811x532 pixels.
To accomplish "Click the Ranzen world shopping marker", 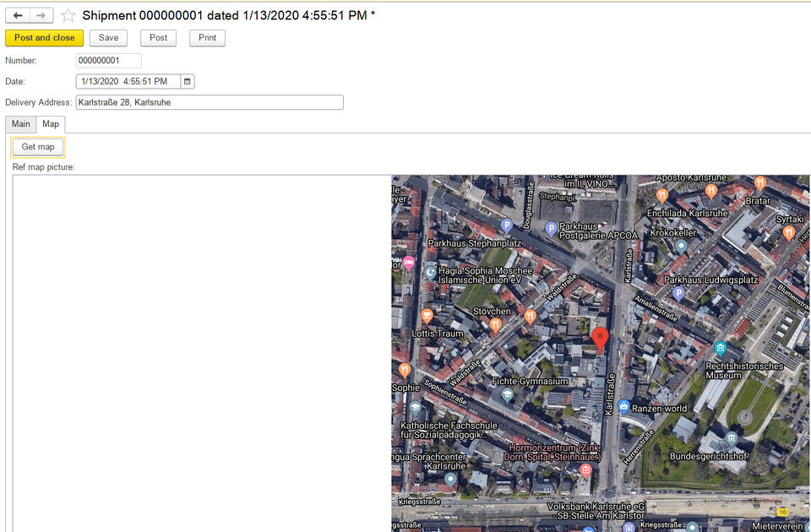I will point(623,406).
